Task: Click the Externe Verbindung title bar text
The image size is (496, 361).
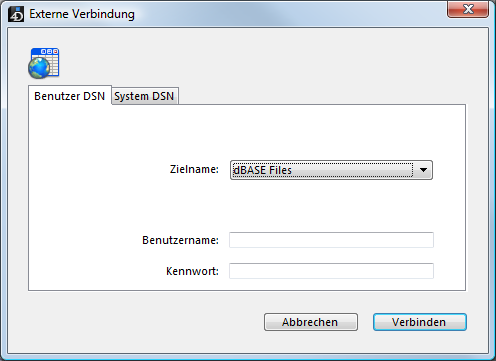Action: click(82, 14)
